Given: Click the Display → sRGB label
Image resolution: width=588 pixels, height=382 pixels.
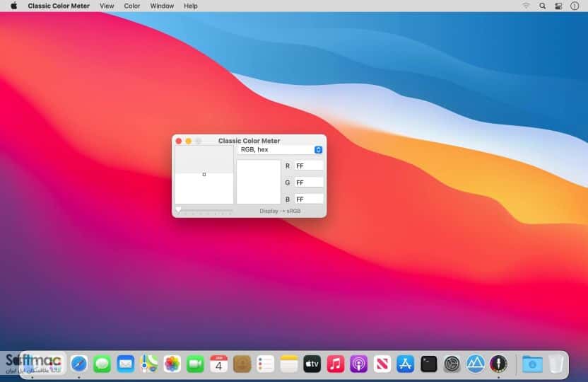Looking at the screenshot, I should (x=280, y=211).
